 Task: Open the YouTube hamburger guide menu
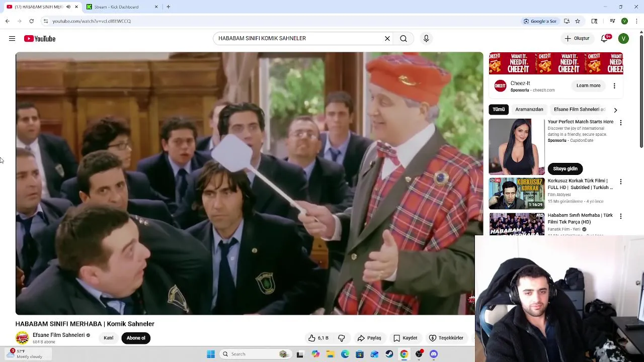pos(12,39)
